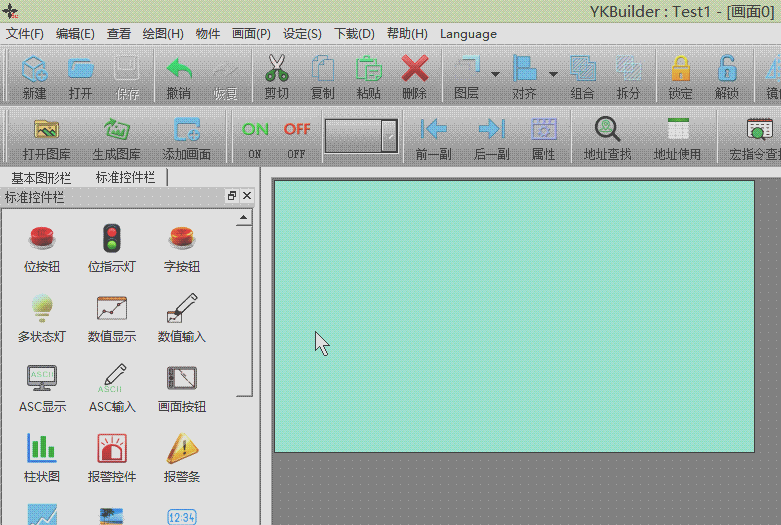Open the 绘图(H) menu
This screenshot has width=781, height=525.
click(163, 33)
